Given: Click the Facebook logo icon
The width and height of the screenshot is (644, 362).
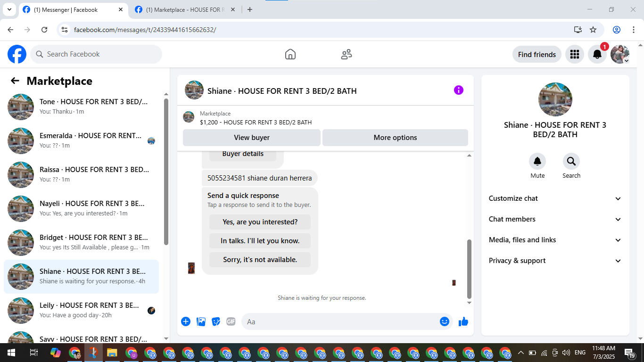Looking at the screenshot, I should pos(17,54).
